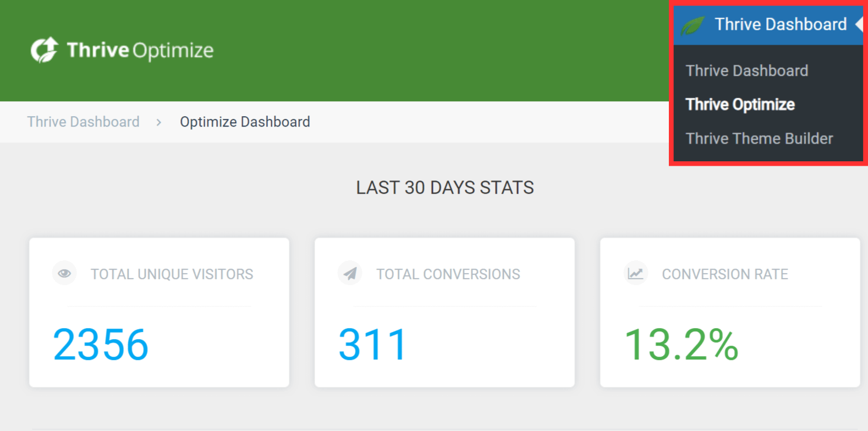Image resolution: width=868 pixels, height=431 pixels.
Task: Click the Optimize Dashboard breadcrumb
Action: 245,122
